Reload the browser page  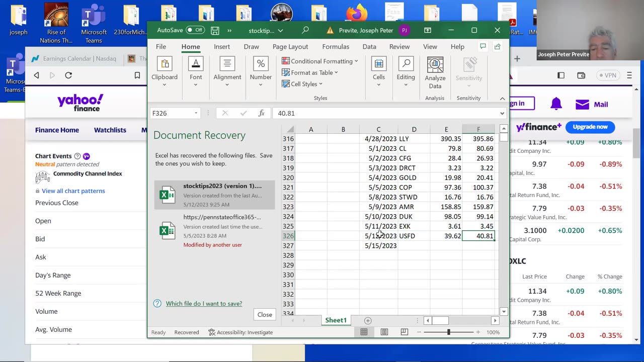68,75
